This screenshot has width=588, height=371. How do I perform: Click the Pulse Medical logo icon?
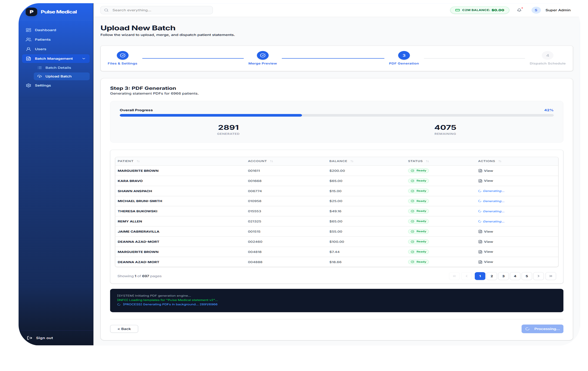[31, 12]
